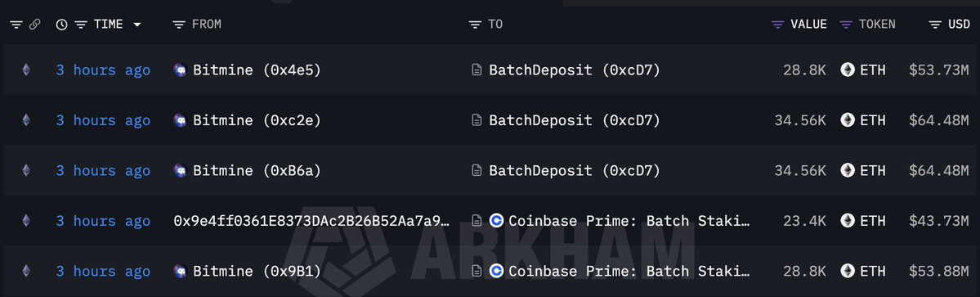The image size is (980, 297).
Task: Open the VALUE column filter
Action: [777, 25]
